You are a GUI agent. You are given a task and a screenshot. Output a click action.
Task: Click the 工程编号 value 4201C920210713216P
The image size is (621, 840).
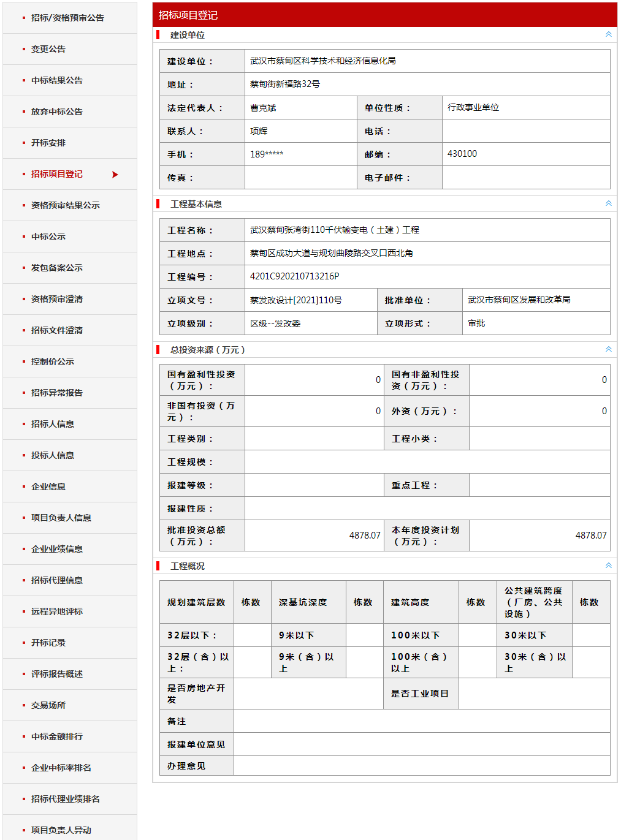[295, 276]
